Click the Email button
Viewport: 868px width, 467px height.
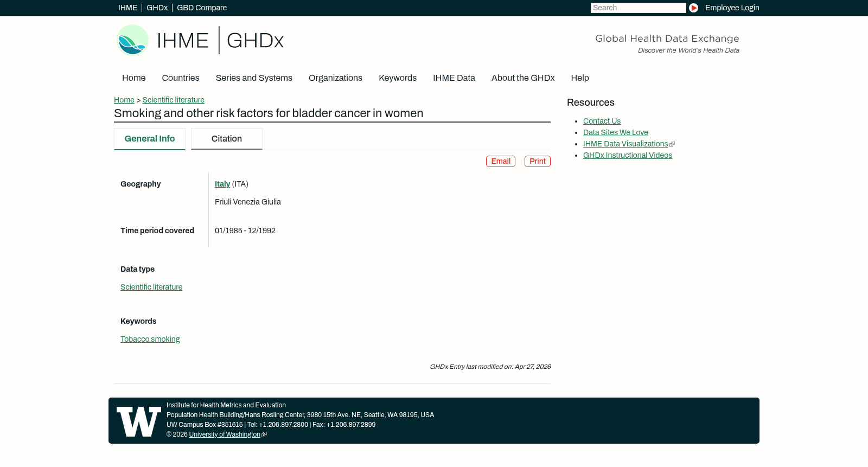[501, 162]
